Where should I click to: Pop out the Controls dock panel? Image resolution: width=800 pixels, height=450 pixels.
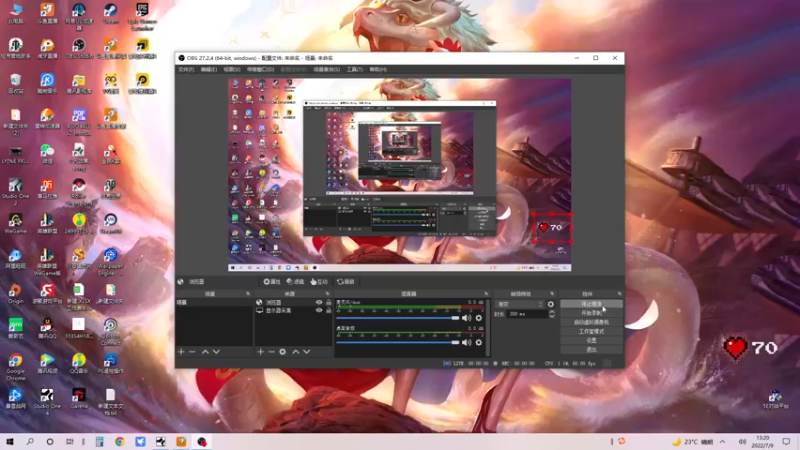619,294
